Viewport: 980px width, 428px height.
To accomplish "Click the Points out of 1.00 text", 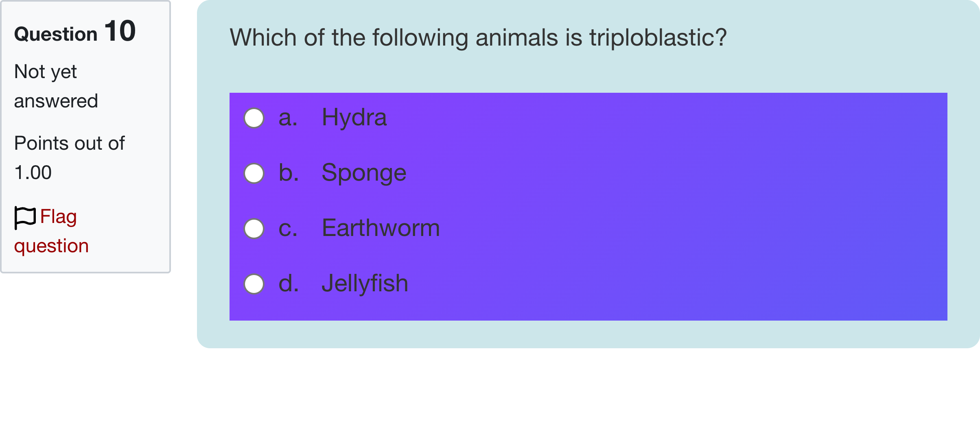I will 69,157.
